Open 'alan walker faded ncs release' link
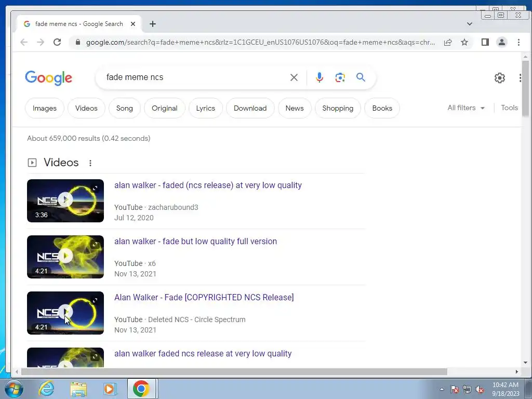532x399 pixels. pyautogui.click(x=203, y=353)
